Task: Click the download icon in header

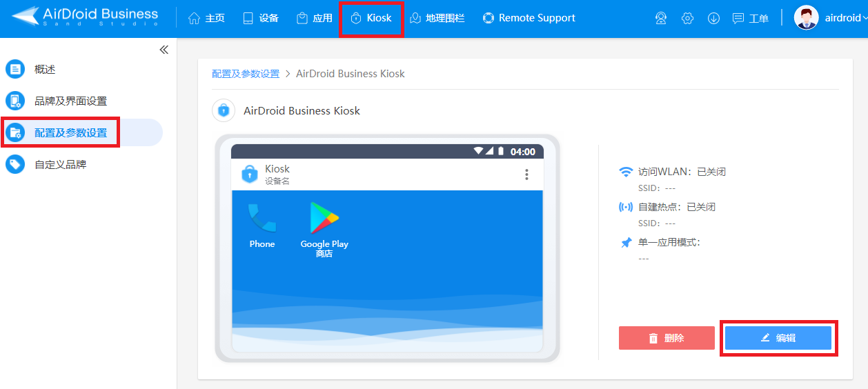Action: pos(713,19)
